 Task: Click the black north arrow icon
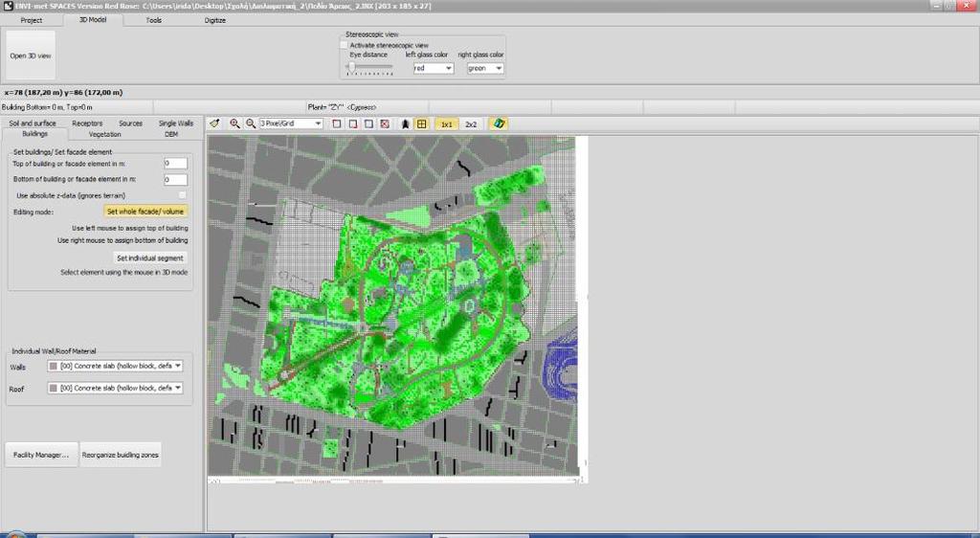click(405, 123)
